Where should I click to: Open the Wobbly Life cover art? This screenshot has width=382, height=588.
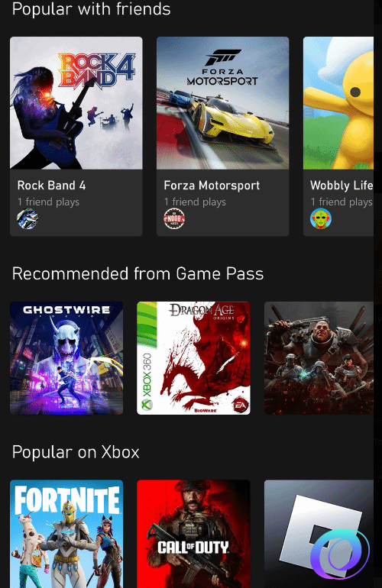338,103
